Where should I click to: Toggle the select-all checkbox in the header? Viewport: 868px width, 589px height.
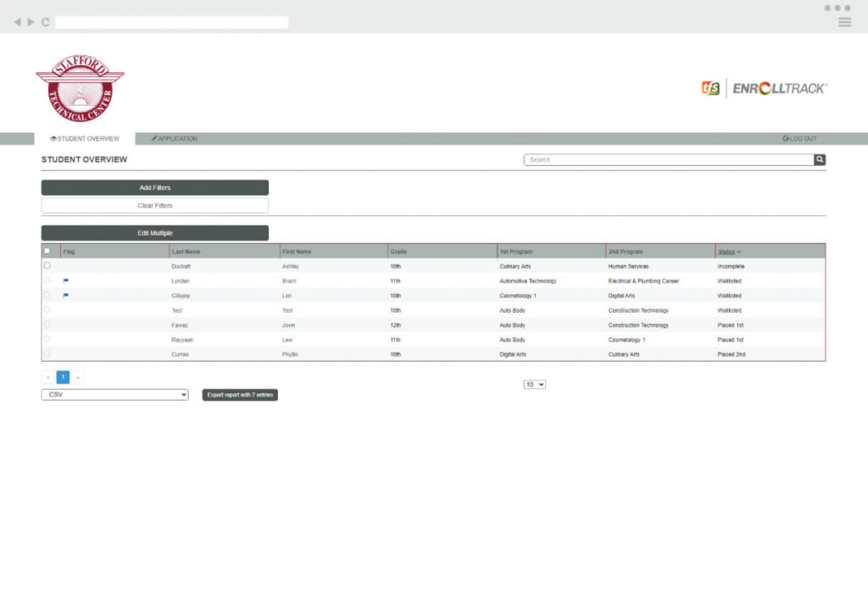47,251
